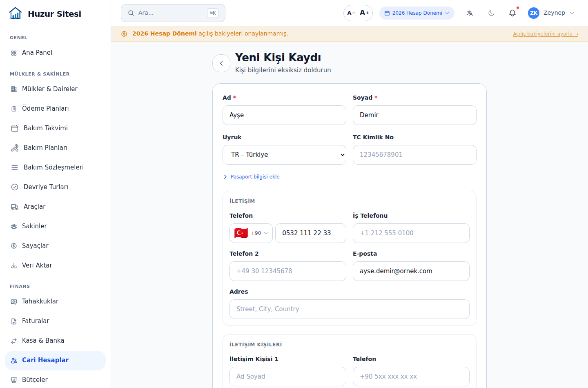This screenshot has height=388, width=588.
Task: Click the contact person Telefon field
Action: coord(411,377)
